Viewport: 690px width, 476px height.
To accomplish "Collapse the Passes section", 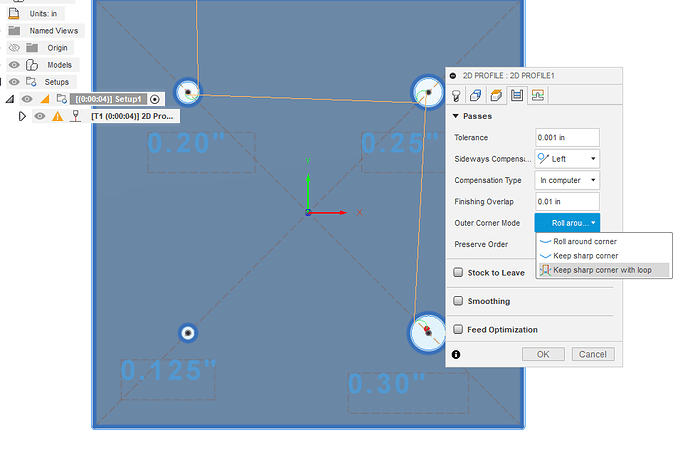I will [456, 116].
